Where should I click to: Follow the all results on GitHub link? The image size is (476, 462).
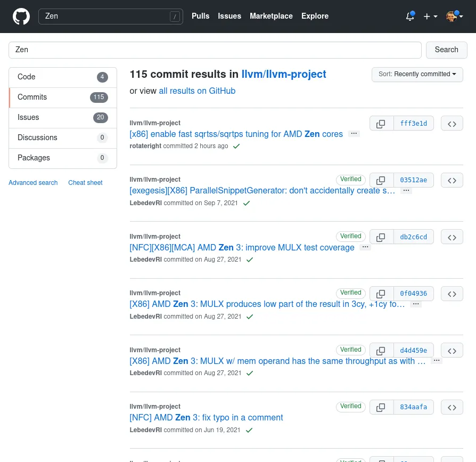coord(198,91)
